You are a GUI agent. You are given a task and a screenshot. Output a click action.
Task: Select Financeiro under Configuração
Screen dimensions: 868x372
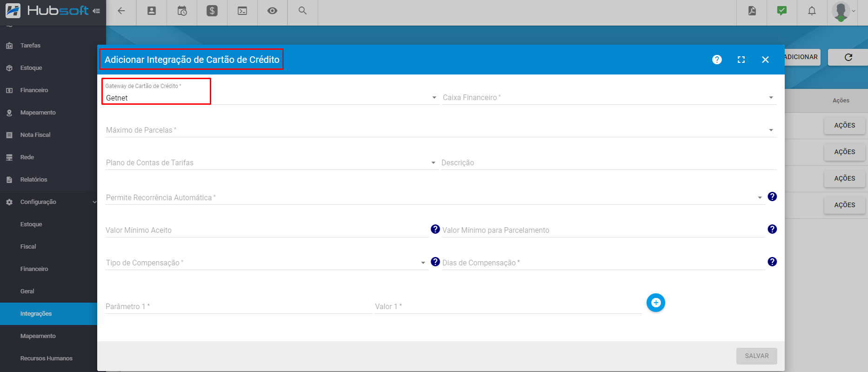pyautogui.click(x=48, y=269)
